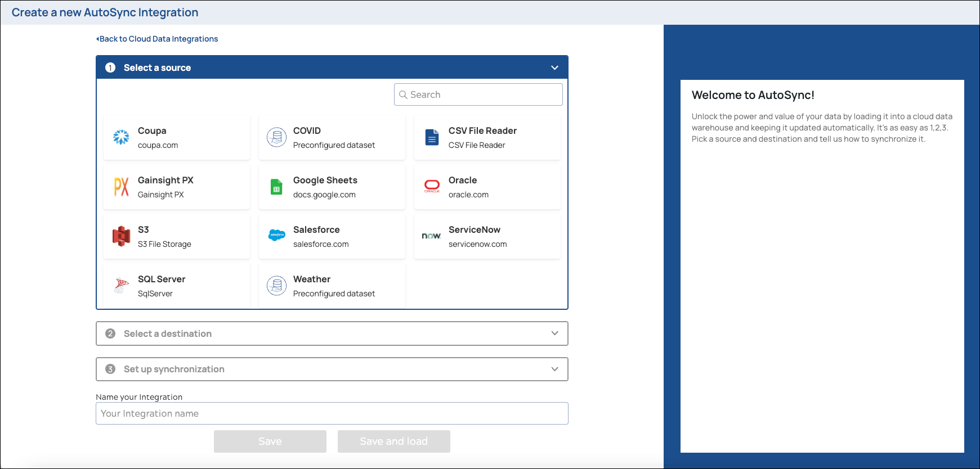Click the Save button

click(270, 441)
